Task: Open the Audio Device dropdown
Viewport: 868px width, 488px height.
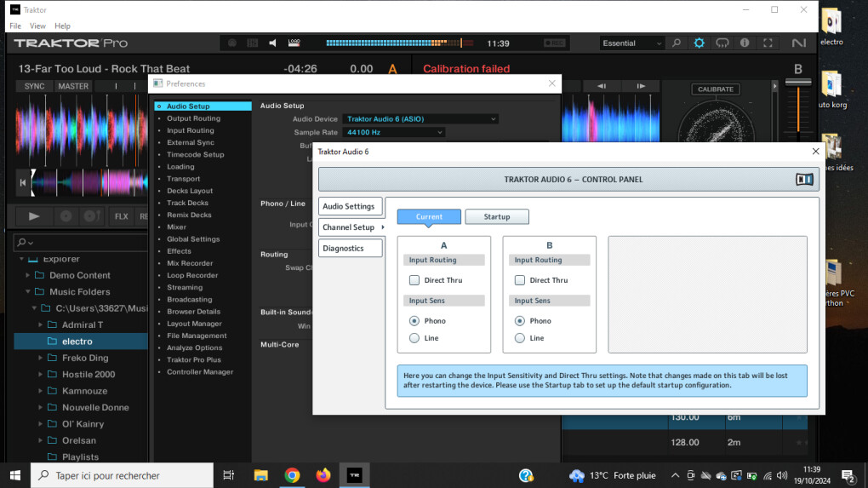Action: [420, 119]
